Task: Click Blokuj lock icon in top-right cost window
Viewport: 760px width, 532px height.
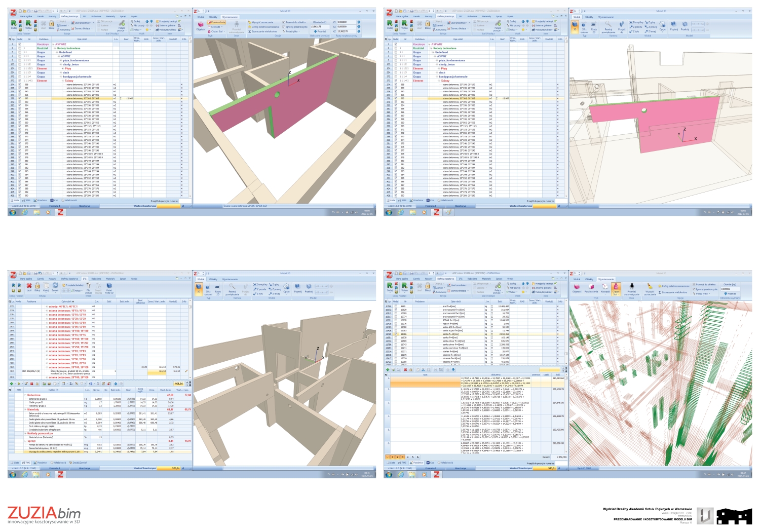Action: 428,24
